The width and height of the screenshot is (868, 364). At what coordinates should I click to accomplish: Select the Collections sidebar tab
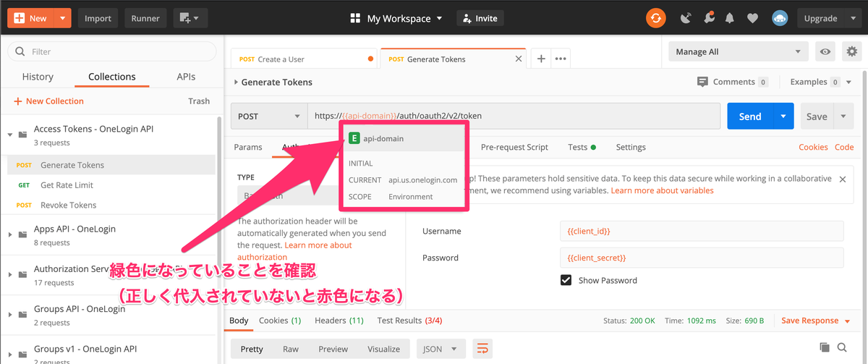(112, 76)
